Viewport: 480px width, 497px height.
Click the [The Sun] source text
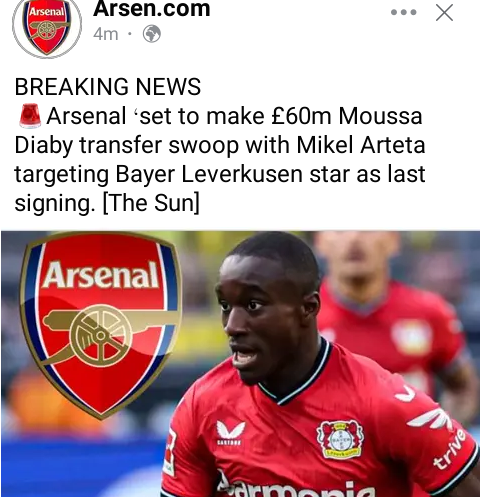[x=151, y=203]
